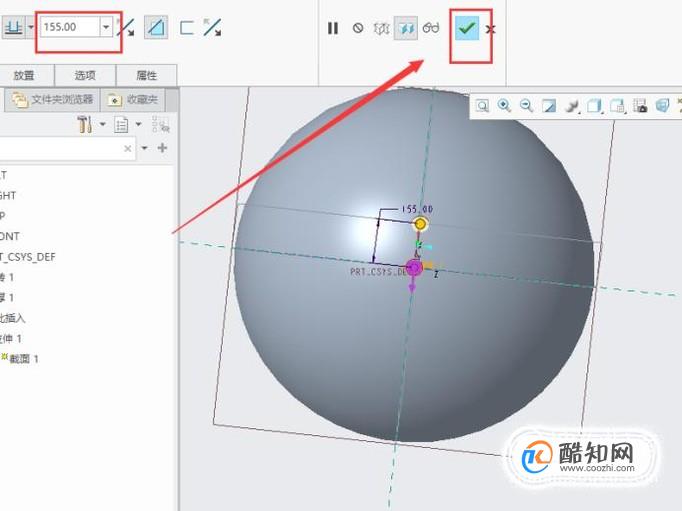
Task: Click the model tree show list icon
Action: tap(121, 125)
